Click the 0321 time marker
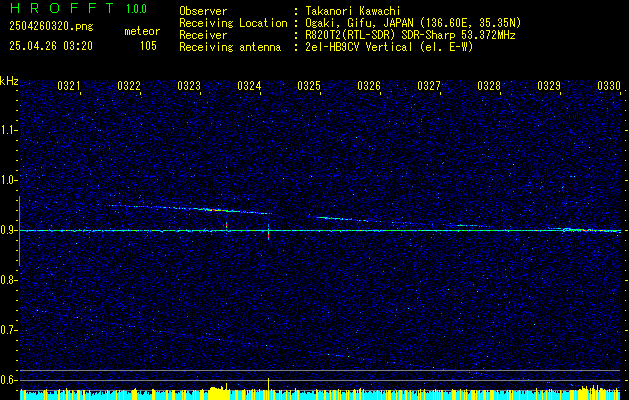629x400 pixels. pyautogui.click(x=69, y=86)
